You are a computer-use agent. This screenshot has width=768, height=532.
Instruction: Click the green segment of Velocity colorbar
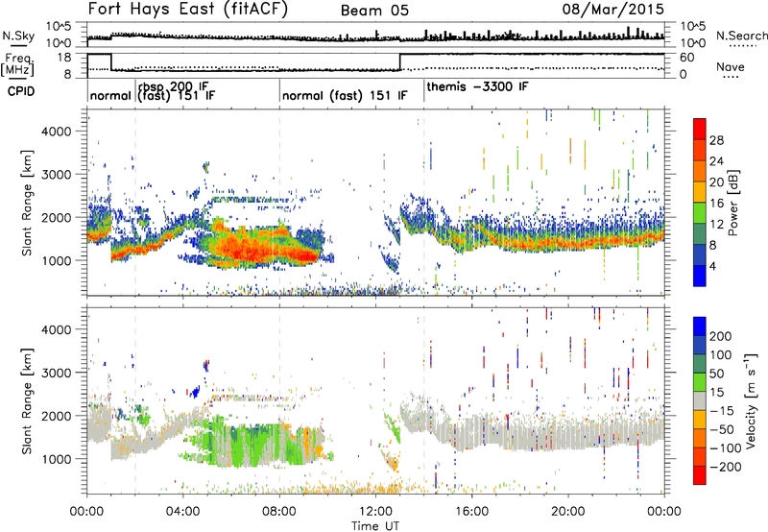(x=700, y=382)
